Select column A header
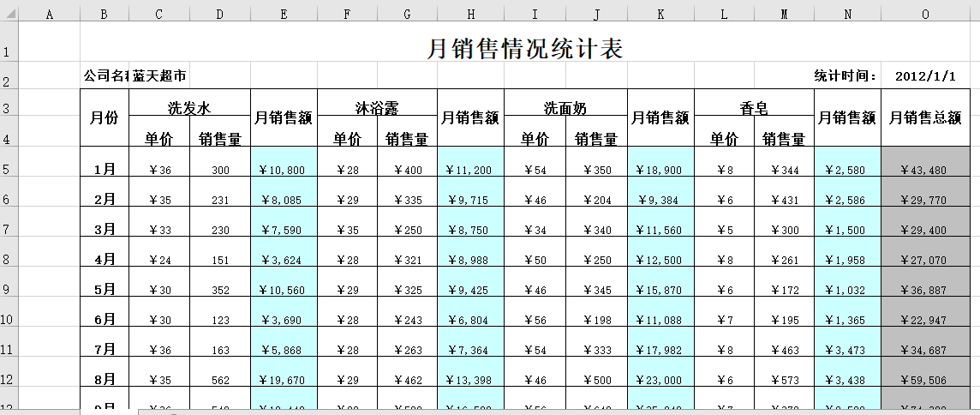Viewport: 980px width, 415px height. click(x=48, y=14)
